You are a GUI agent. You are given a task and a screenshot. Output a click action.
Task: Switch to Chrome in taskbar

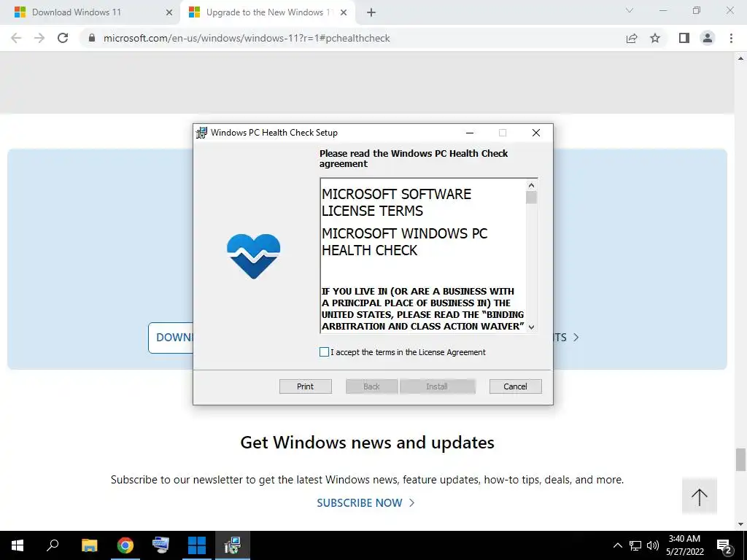tap(125, 545)
